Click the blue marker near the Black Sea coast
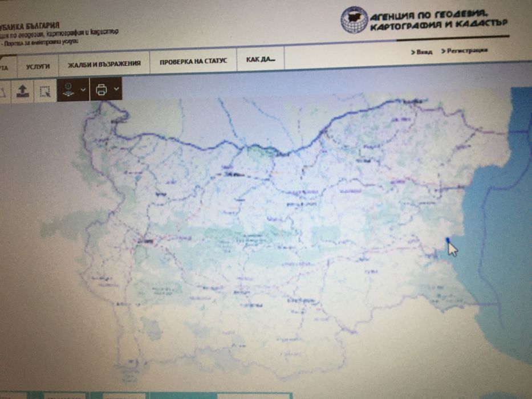This screenshot has height=399, width=532. (448, 240)
